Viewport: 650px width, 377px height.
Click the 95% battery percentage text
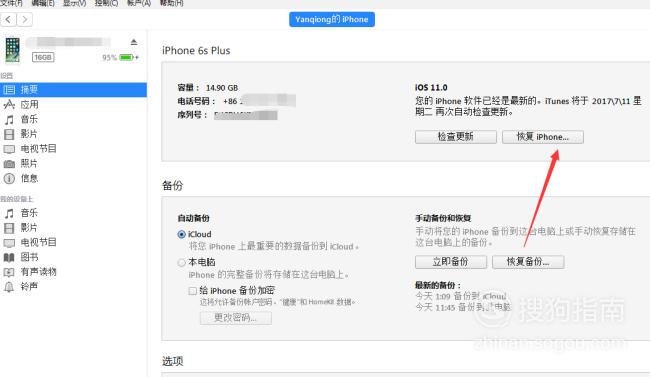109,58
